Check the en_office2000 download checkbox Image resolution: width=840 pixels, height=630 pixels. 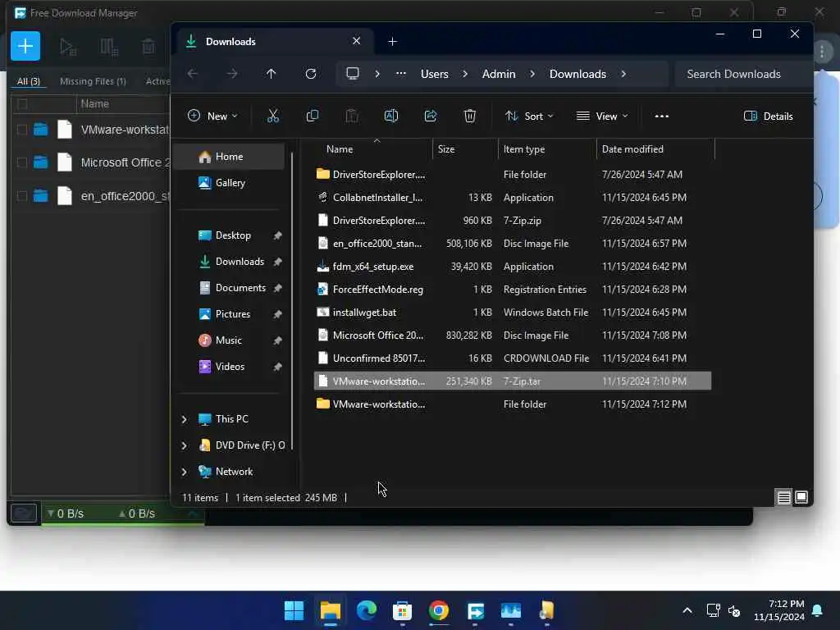click(x=22, y=196)
